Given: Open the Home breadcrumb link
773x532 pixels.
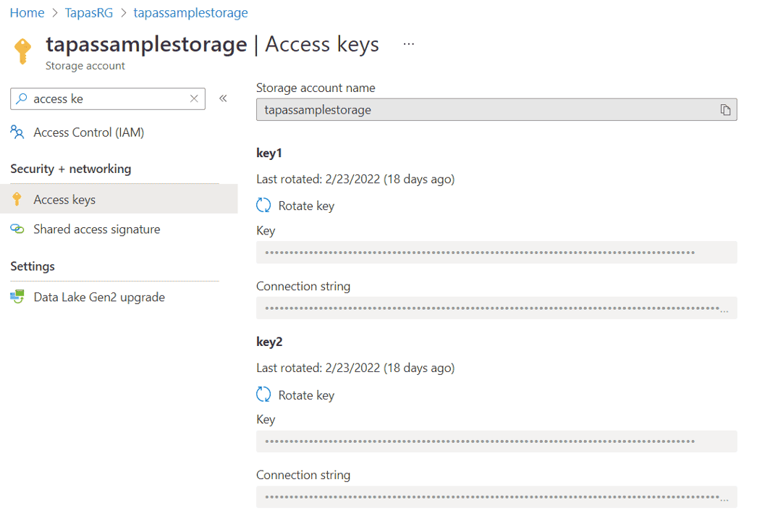Looking at the screenshot, I should (27, 12).
